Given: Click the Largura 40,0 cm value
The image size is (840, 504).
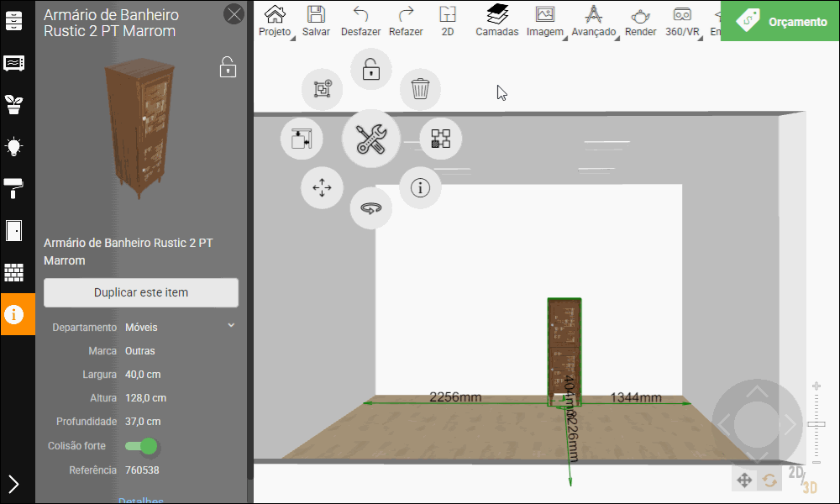Looking at the screenshot, I should pos(143,375).
